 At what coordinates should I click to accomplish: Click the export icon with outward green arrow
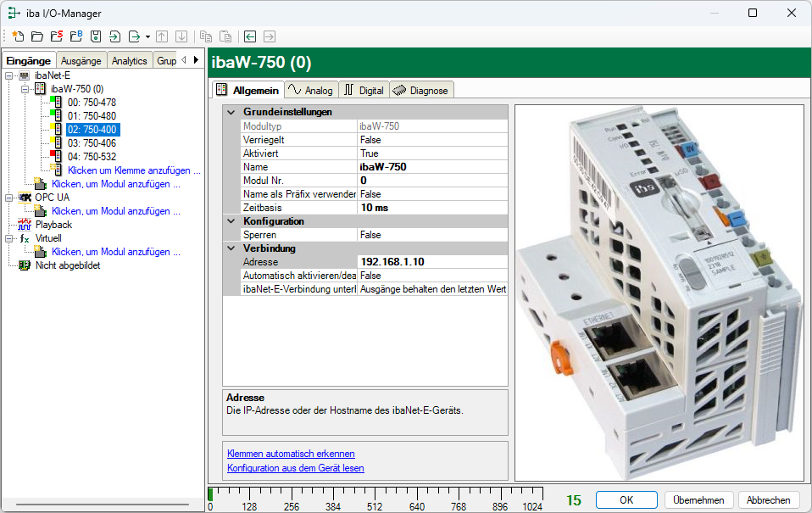tap(134, 36)
